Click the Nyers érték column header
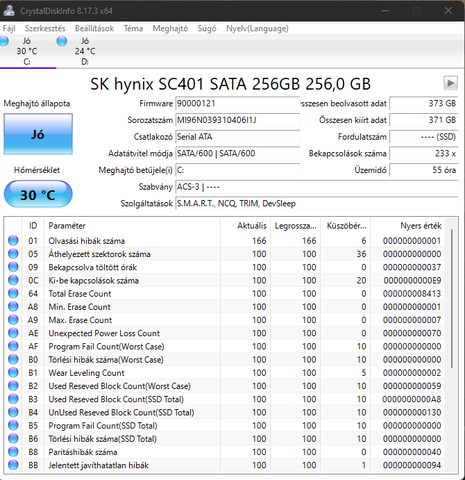Image resolution: width=465 pixels, height=480 pixels. coord(408,226)
